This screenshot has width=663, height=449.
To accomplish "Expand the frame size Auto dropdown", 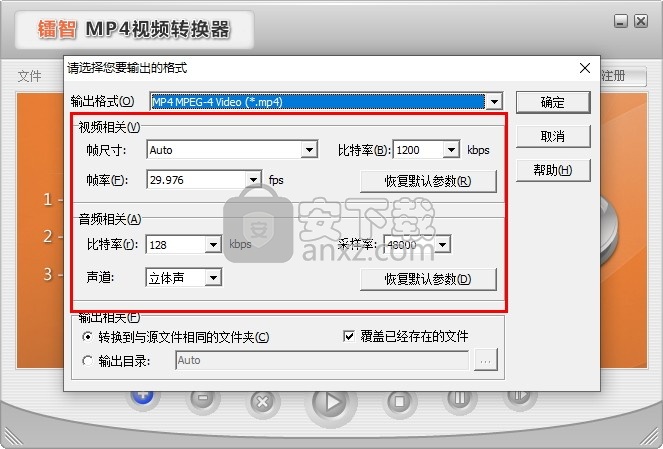I will pos(310,150).
